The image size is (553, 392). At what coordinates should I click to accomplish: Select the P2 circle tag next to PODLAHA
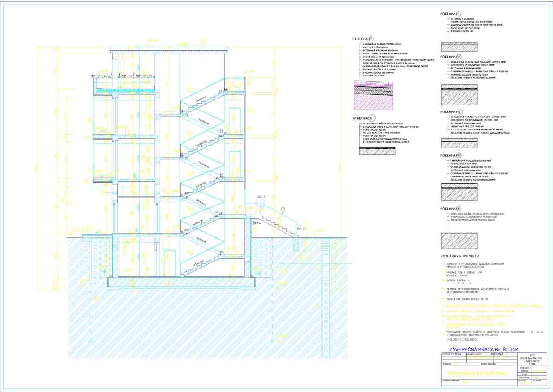(459, 57)
